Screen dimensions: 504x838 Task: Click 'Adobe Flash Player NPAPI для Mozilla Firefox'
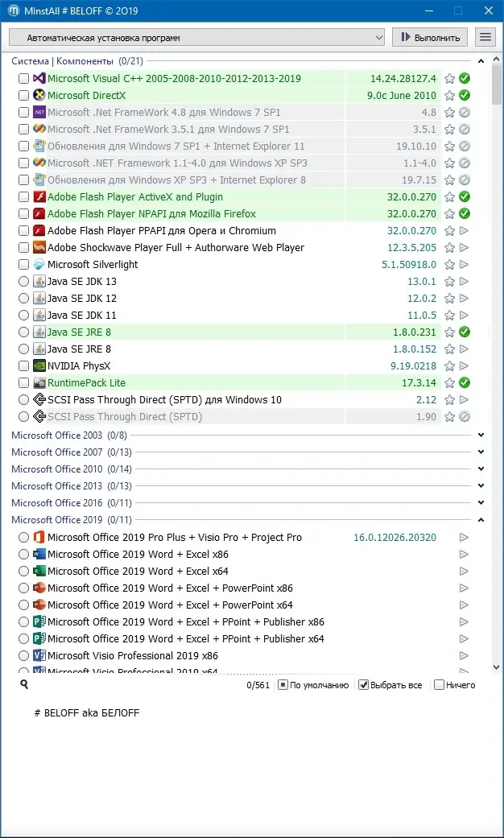click(152, 214)
